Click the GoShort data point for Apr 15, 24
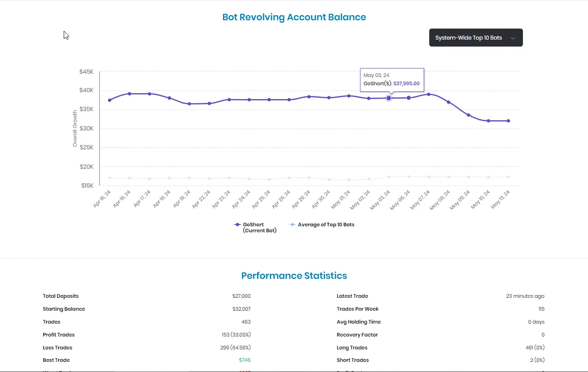 click(109, 100)
